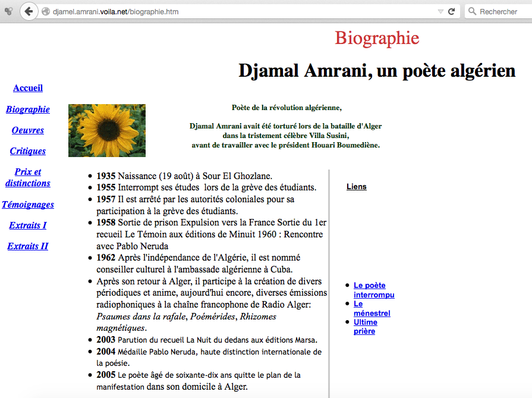Open Le poète interrompu link
The image size is (532, 398).
pos(374,290)
